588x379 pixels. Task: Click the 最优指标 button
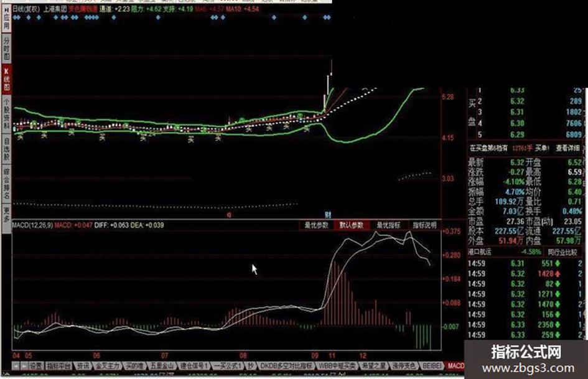[x=388, y=225]
